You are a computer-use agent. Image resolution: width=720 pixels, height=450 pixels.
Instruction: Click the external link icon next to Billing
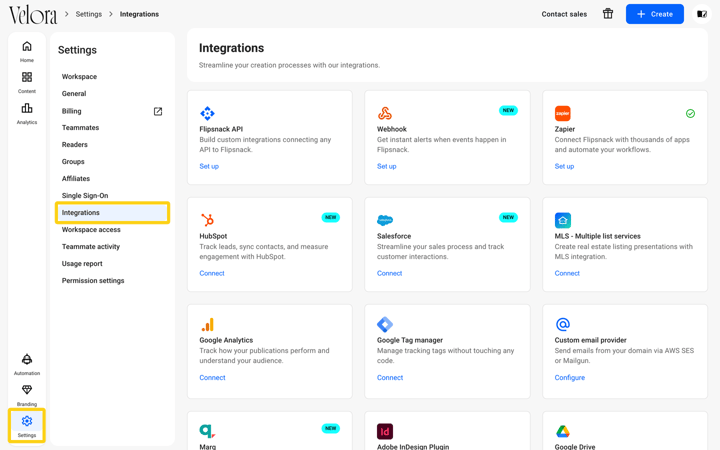(x=158, y=111)
